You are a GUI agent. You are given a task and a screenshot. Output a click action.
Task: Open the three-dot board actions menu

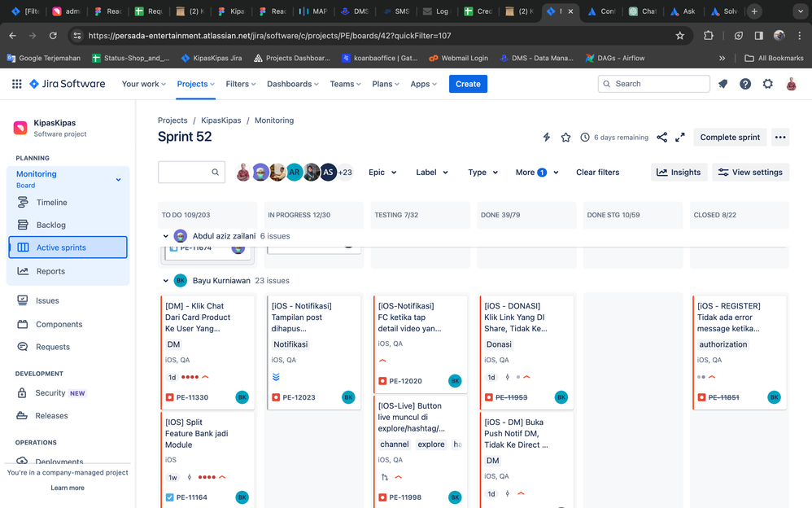[780, 138]
